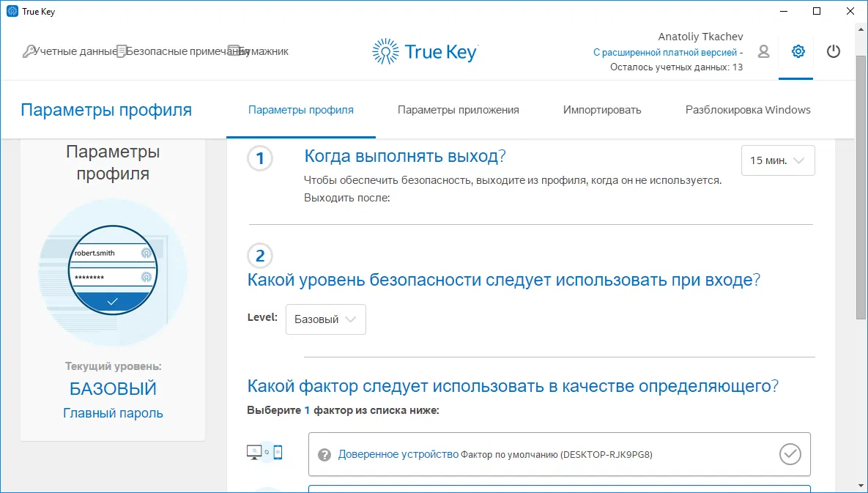Screen dimensions: 868x493
Task: Switch to Параметры приложения tab
Action: pos(459,110)
